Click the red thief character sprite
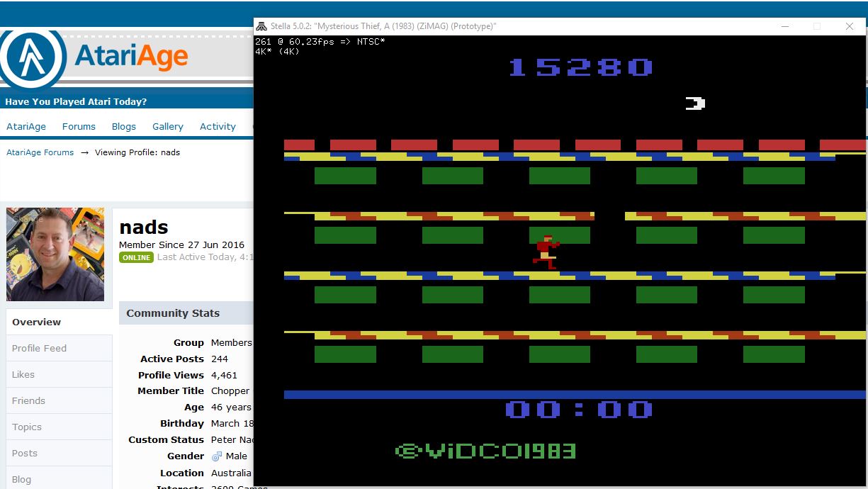This screenshot has height=489, width=868. click(x=546, y=252)
